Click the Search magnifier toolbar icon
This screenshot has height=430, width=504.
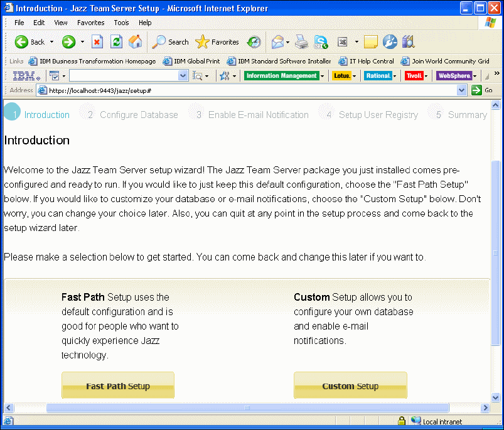[x=158, y=42]
